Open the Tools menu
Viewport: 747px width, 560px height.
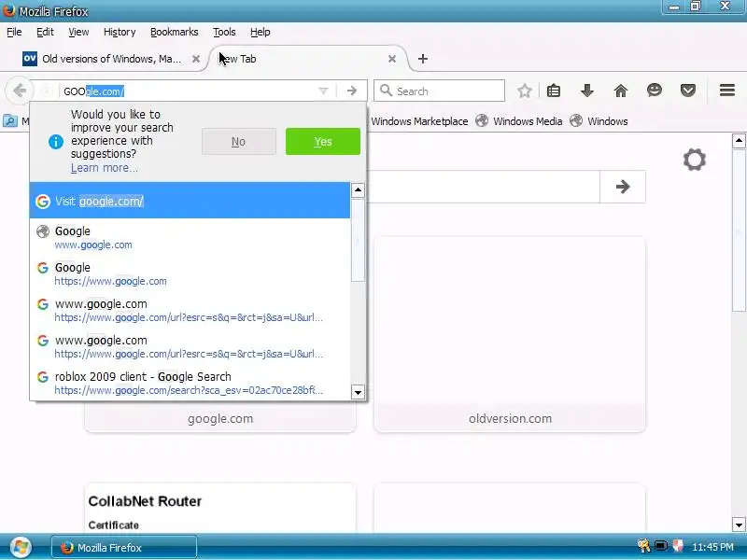coord(224,32)
